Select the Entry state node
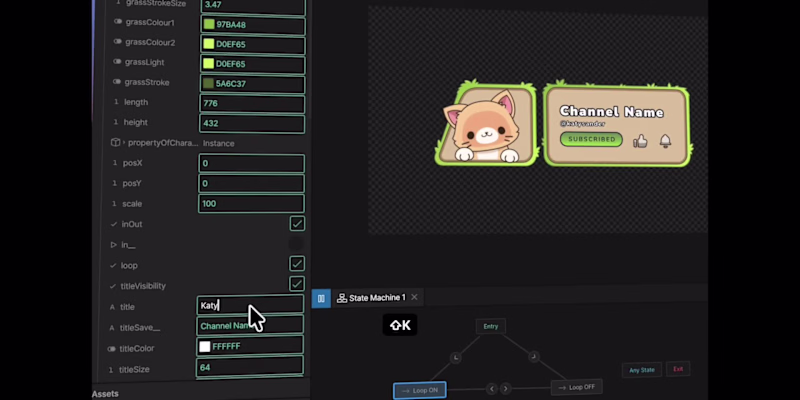 [x=490, y=327]
